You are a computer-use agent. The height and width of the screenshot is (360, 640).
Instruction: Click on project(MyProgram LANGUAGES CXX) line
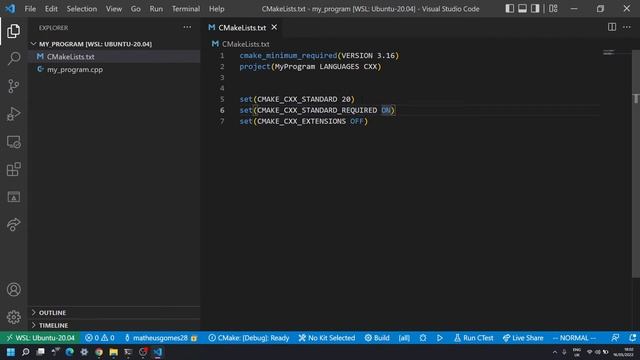(310, 67)
